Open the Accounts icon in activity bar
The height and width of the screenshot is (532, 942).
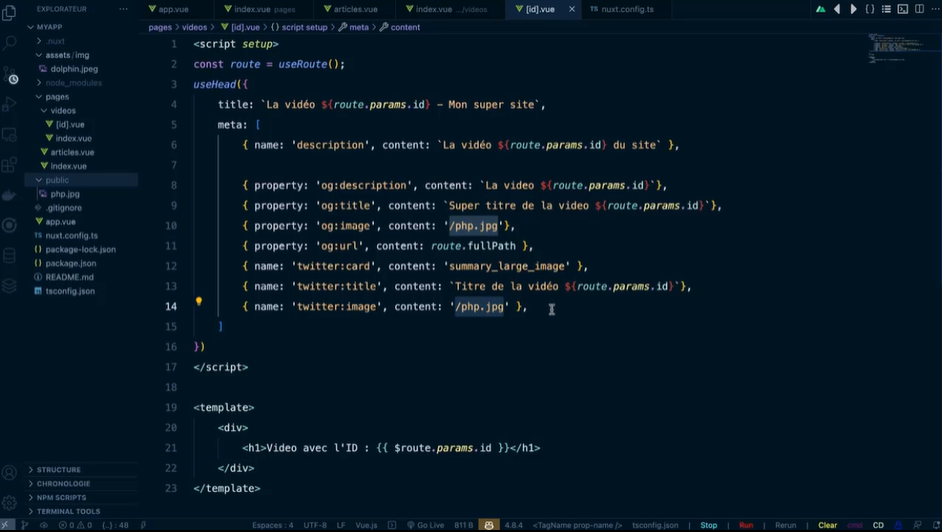click(10, 473)
